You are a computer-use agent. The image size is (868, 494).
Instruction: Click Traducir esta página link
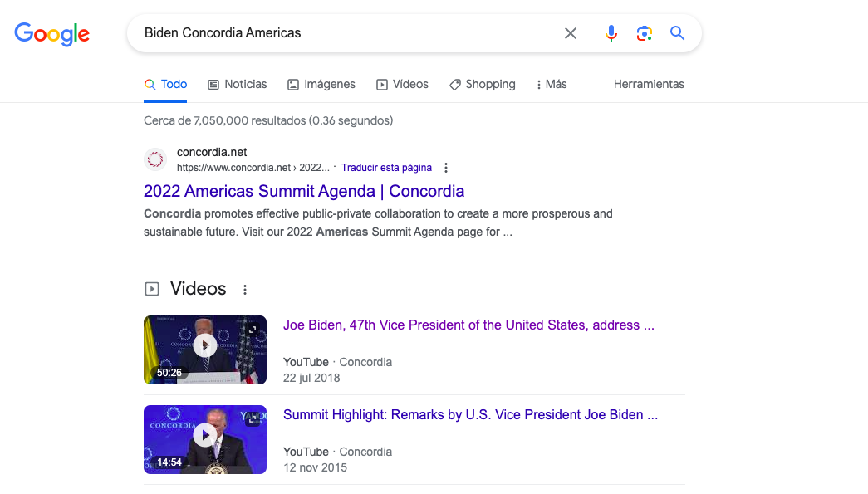click(386, 168)
